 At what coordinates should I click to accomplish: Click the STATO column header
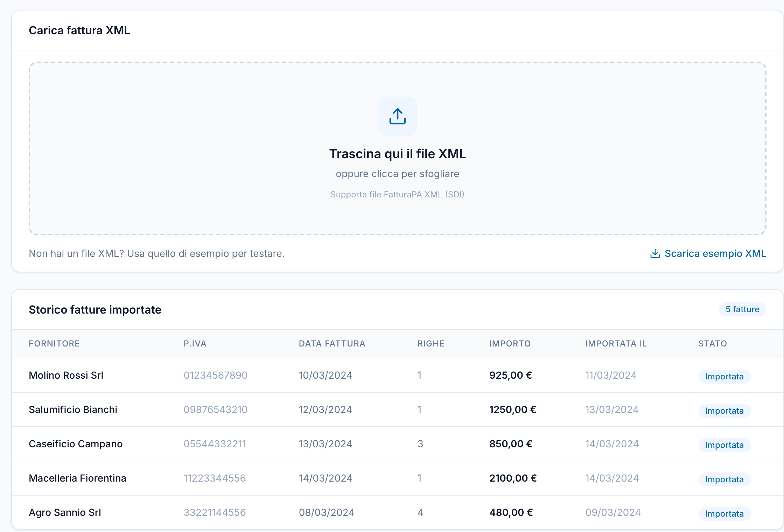712,344
